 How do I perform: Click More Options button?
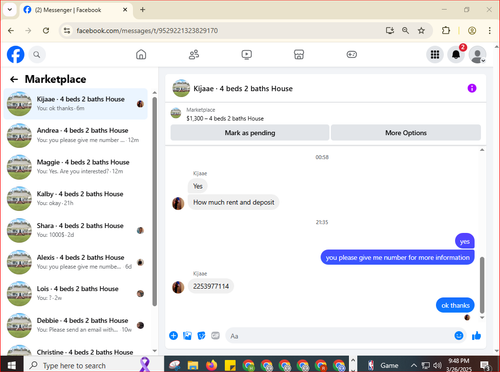(406, 133)
